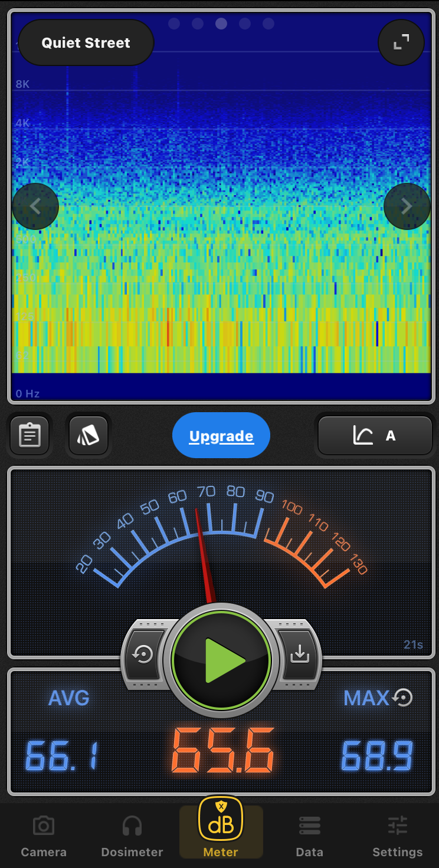Select the last page indicator dot
The width and height of the screenshot is (439, 868).
click(268, 24)
